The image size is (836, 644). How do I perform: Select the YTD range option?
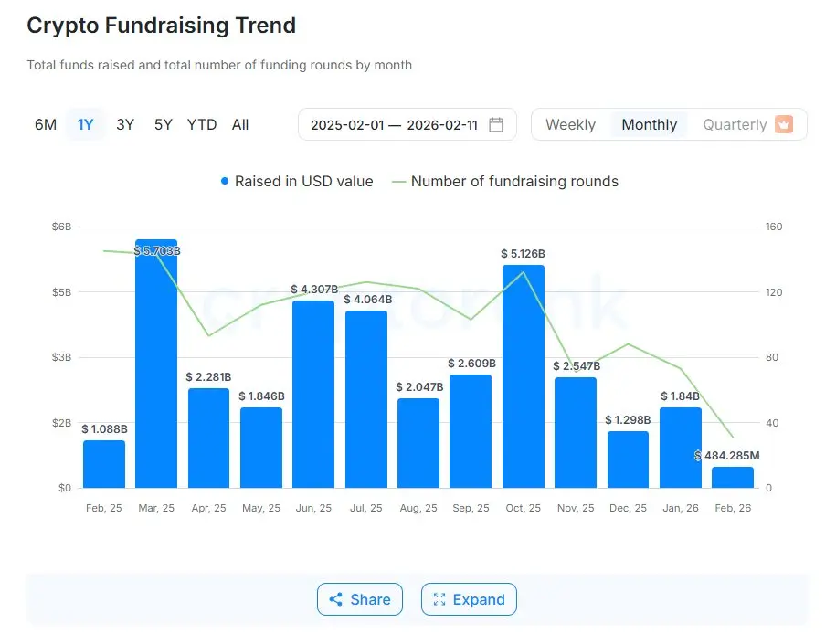(202, 125)
